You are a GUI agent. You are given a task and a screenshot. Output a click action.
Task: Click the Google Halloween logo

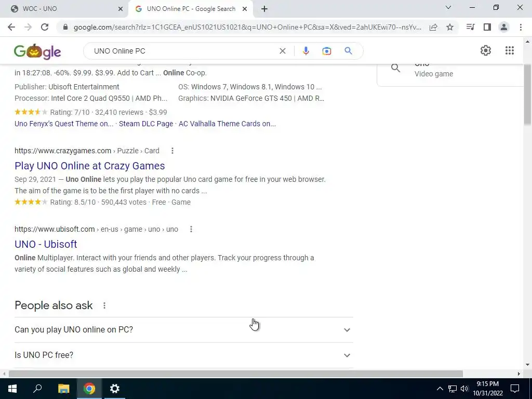click(37, 51)
